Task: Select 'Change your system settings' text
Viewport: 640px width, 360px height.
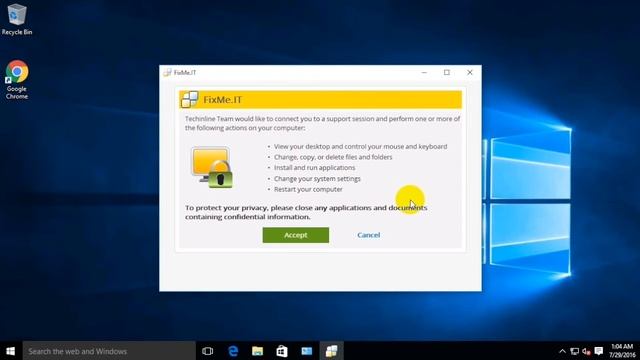Action: 317,179
